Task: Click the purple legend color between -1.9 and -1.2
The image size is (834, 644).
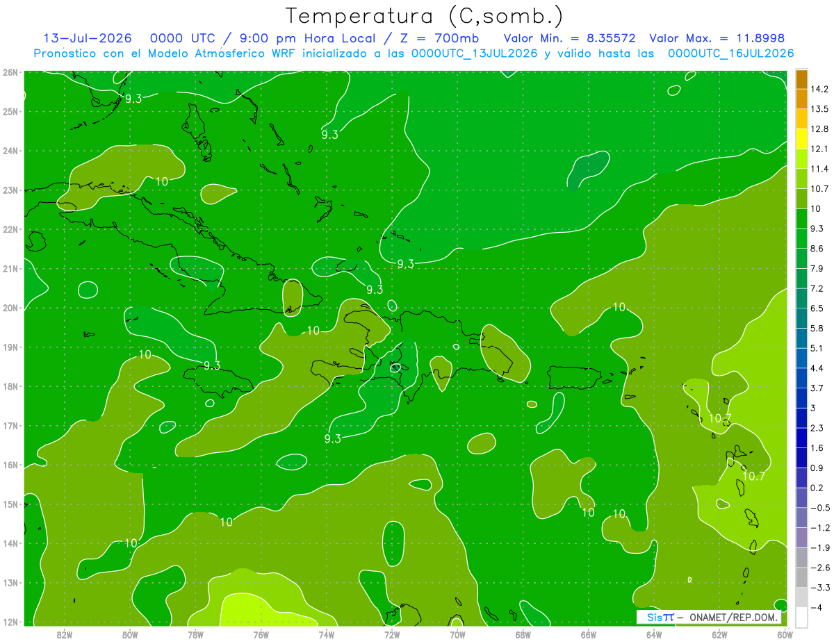Action: click(801, 538)
